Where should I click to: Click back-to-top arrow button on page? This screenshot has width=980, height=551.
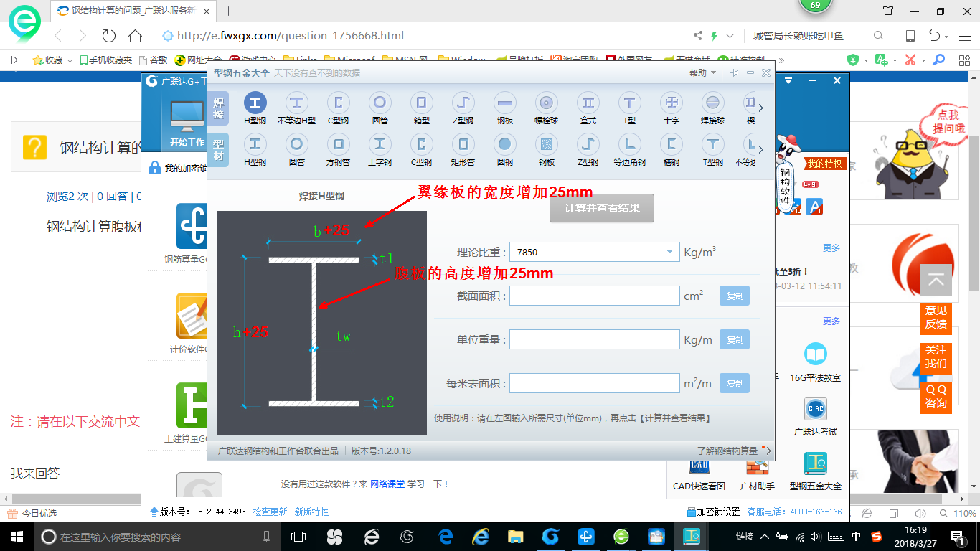pyautogui.click(x=936, y=280)
